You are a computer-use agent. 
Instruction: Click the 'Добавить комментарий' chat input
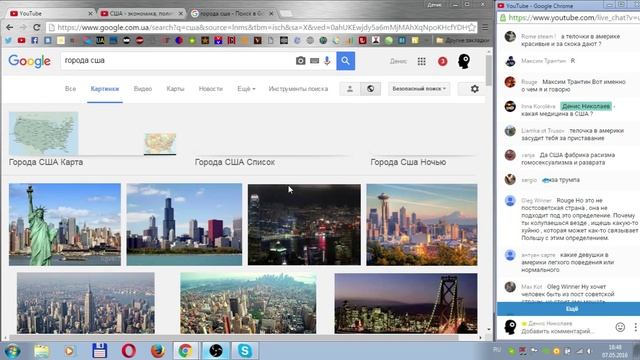tap(557, 331)
